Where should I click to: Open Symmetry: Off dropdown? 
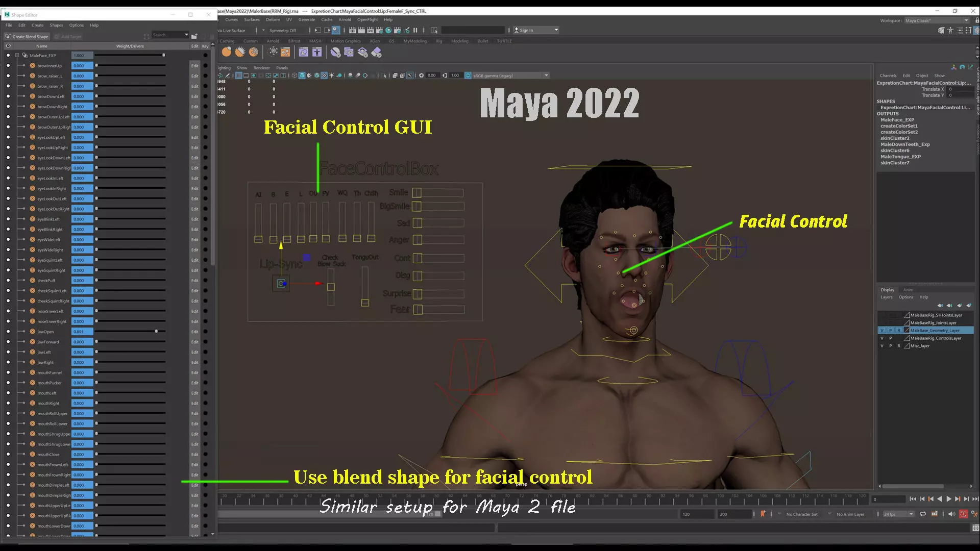(282, 30)
